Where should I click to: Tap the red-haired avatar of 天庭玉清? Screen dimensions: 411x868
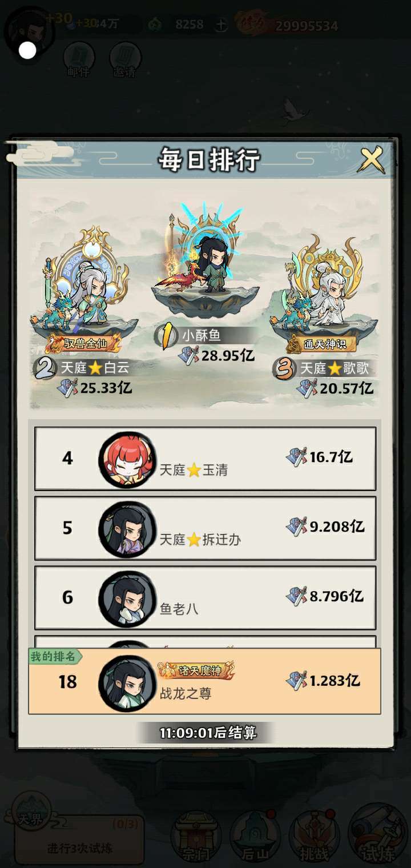(127, 460)
